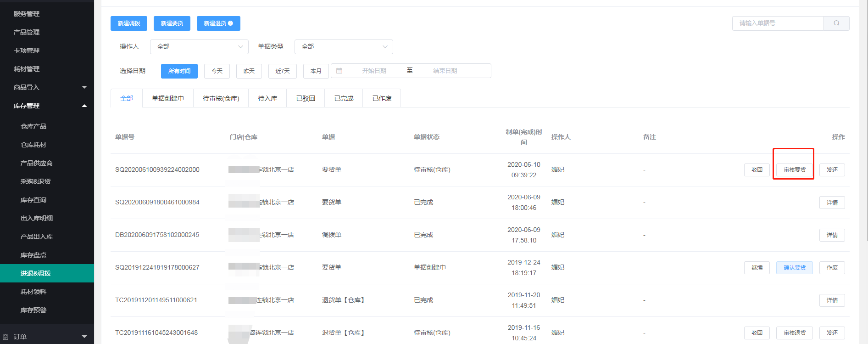Filter by 昨天
Image resolution: width=868 pixels, height=344 pixels.
click(249, 71)
